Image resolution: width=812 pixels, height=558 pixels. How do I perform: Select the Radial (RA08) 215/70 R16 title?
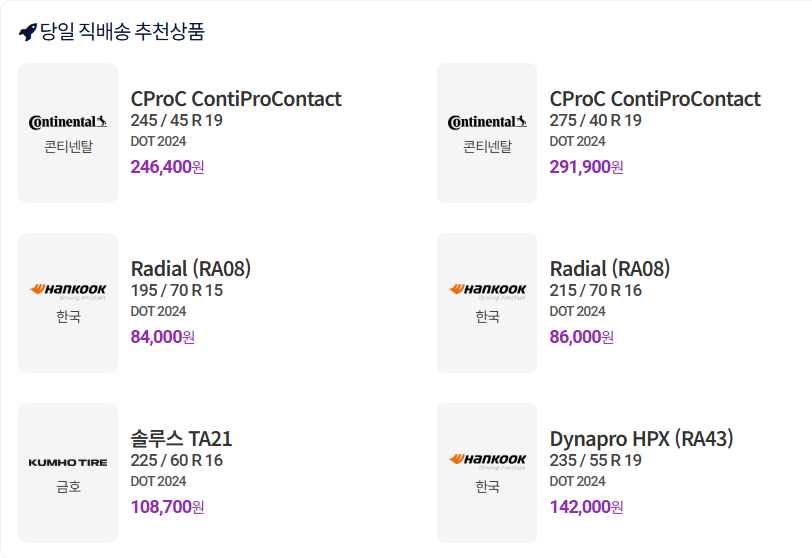point(610,269)
